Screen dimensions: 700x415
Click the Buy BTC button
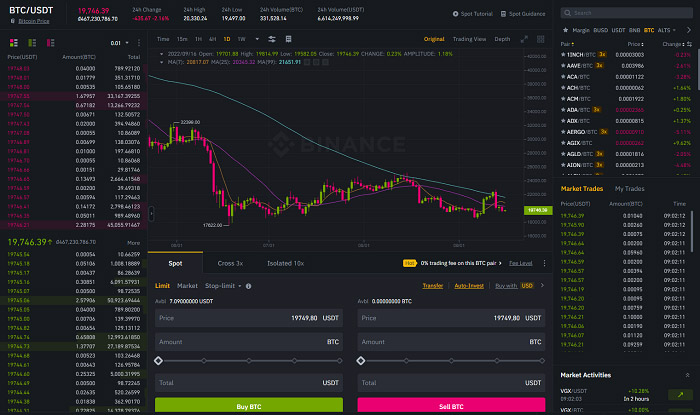tap(249, 405)
